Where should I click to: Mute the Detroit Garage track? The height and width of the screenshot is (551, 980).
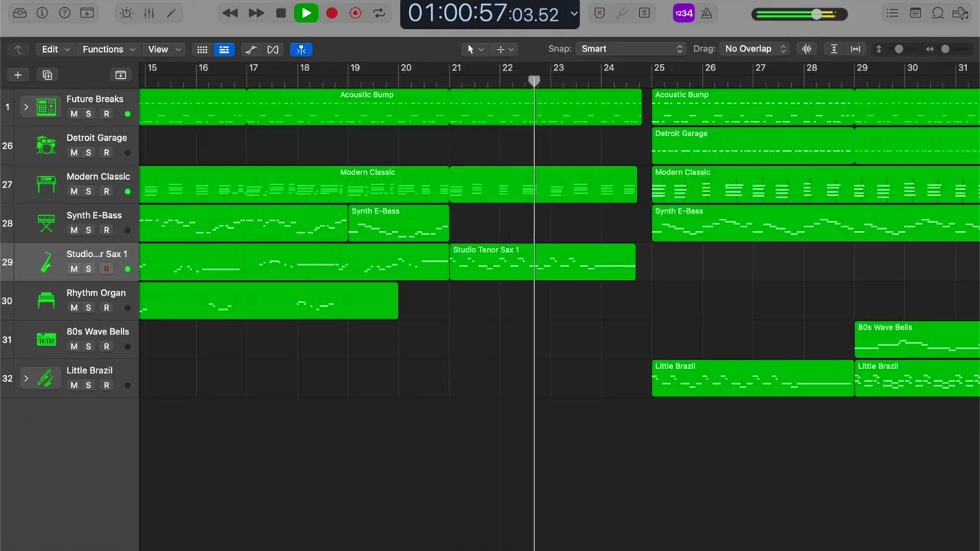pyautogui.click(x=73, y=152)
